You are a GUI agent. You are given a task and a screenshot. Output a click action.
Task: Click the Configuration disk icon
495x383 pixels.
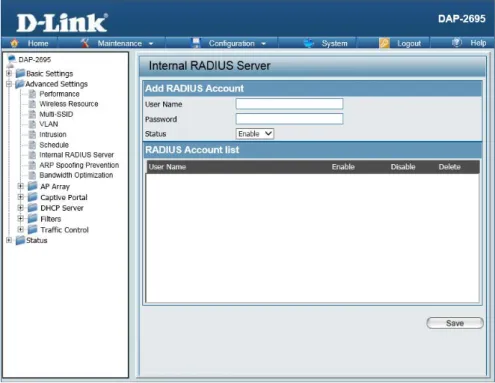196,43
